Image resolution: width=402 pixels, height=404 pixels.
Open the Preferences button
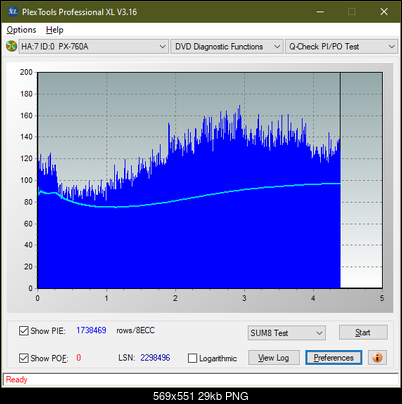(x=334, y=358)
